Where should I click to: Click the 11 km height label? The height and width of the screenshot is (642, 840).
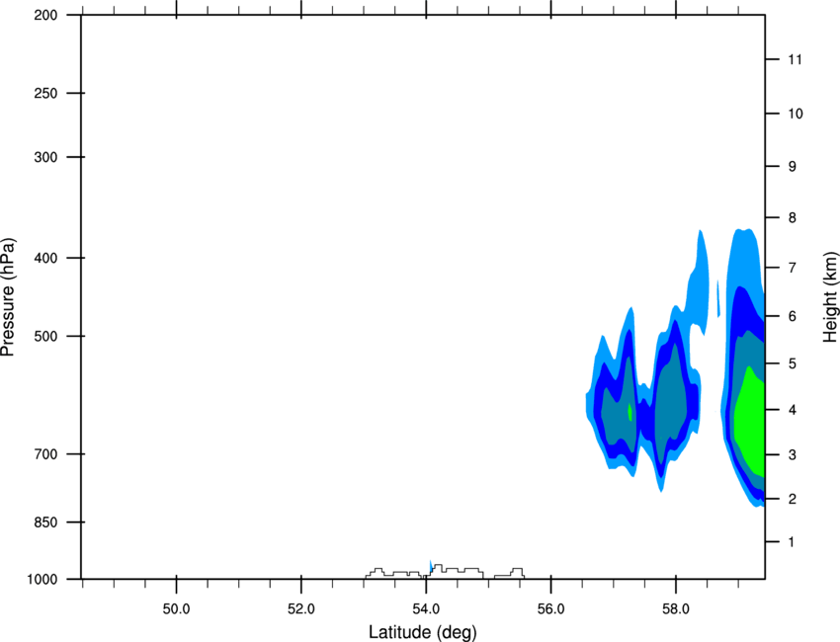[796, 59]
